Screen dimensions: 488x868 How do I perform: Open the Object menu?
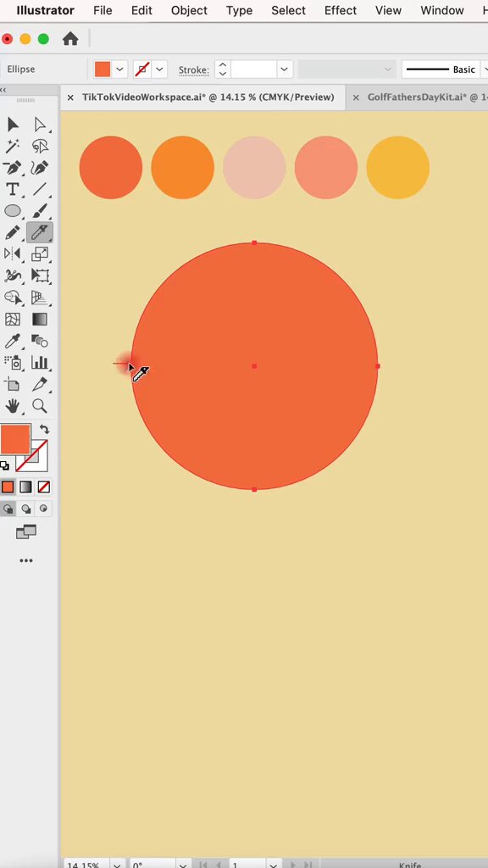(x=189, y=10)
